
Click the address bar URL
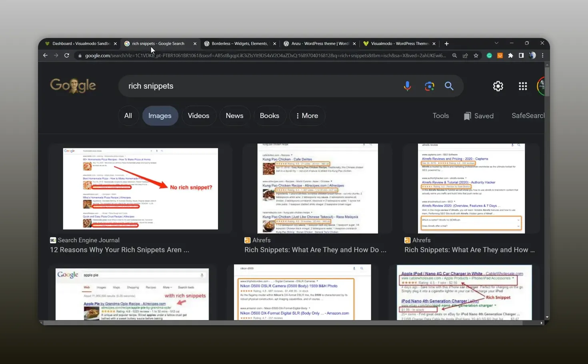[265, 56]
